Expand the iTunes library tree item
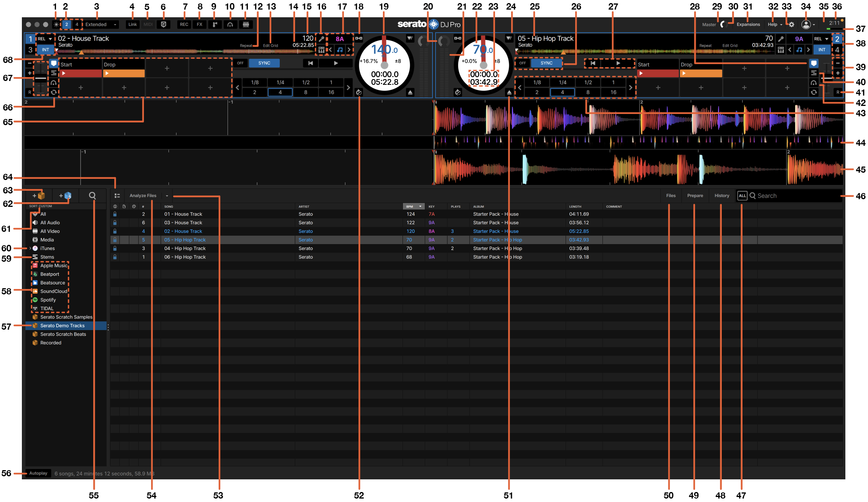The height and width of the screenshot is (502, 868). pos(30,248)
